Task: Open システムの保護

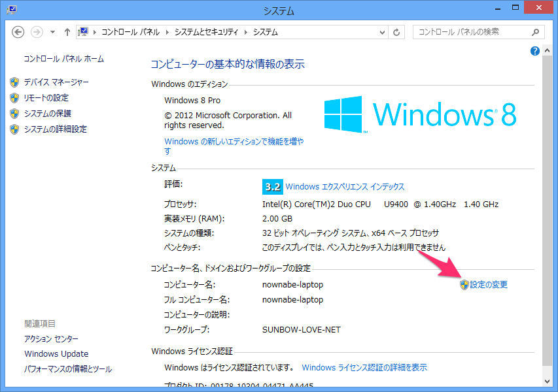Action: pos(47,114)
